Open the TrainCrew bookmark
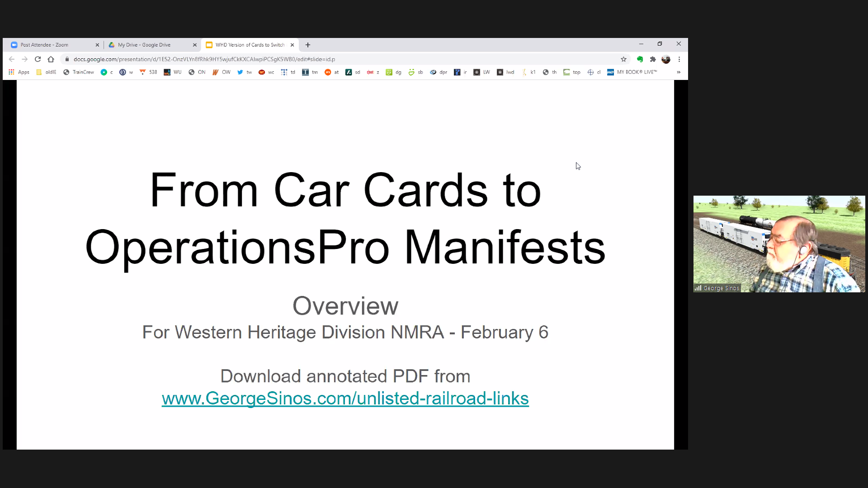Image resolution: width=868 pixels, height=488 pixels. 79,72
